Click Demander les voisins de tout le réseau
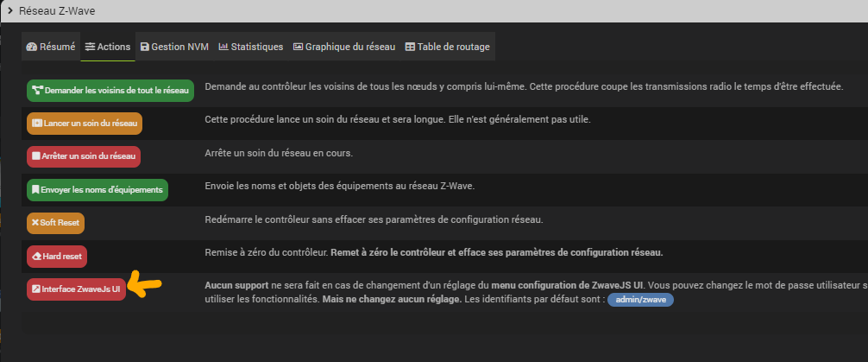 110,91
